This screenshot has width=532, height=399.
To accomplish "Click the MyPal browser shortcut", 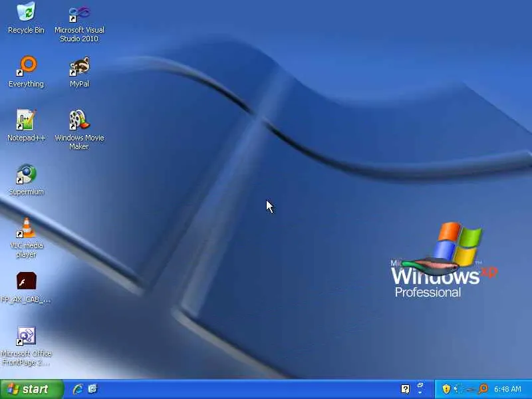I will pos(79,72).
